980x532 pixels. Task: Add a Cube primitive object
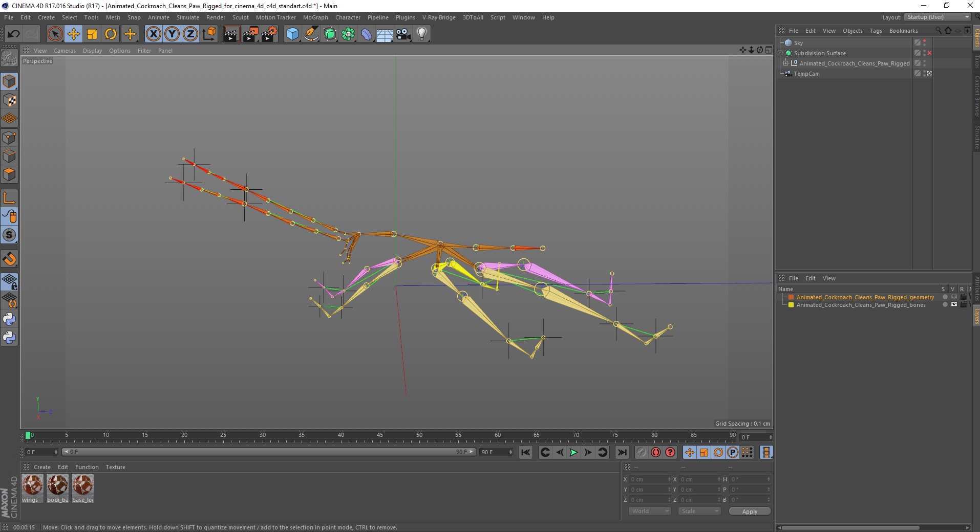pyautogui.click(x=292, y=34)
